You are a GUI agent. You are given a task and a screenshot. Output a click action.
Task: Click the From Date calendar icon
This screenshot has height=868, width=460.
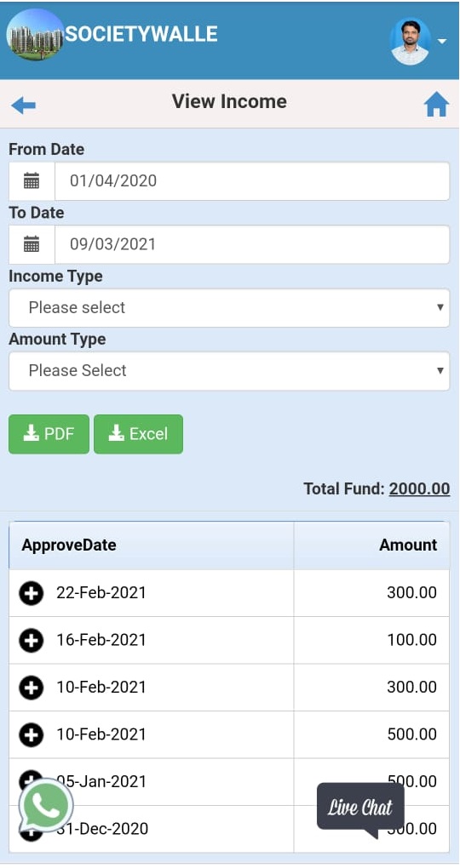point(32,181)
